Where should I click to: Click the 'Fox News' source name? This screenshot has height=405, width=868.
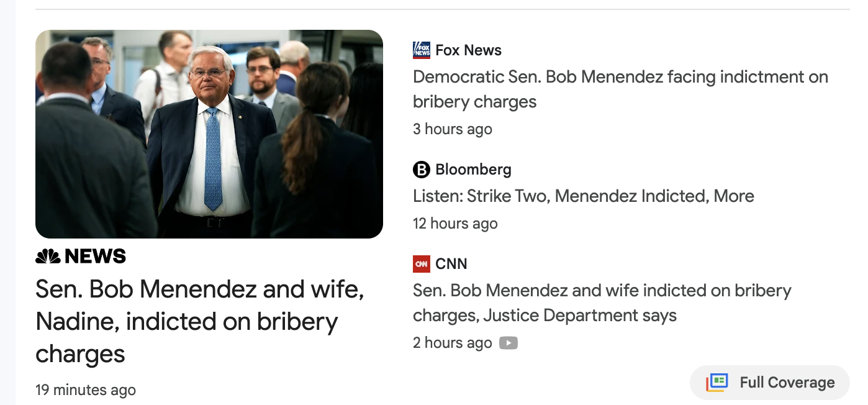468,50
